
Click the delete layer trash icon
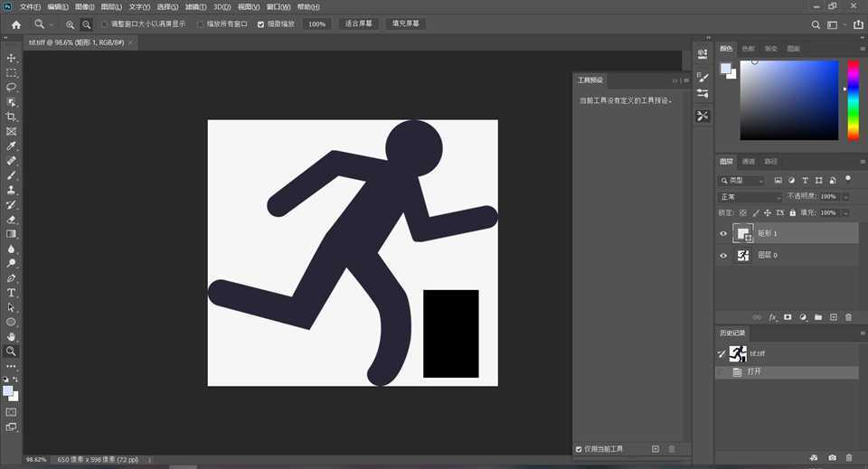[848, 317]
